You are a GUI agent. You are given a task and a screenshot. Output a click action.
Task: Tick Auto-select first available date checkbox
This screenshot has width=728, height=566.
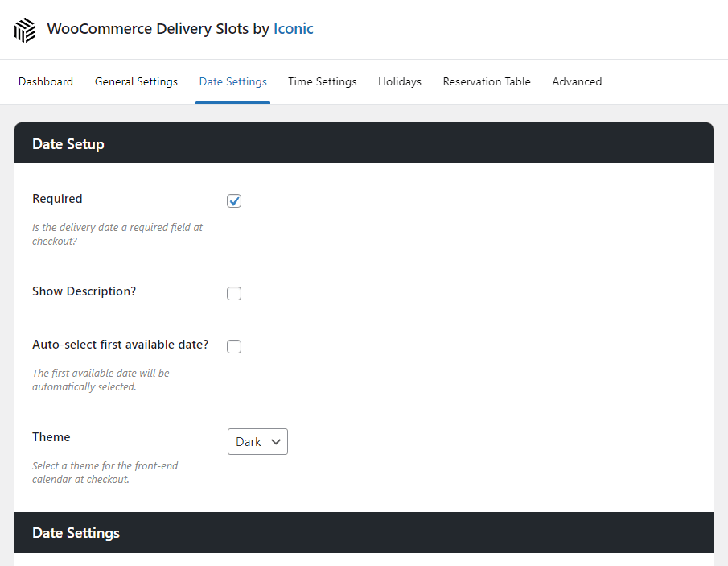tap(234, 346)
